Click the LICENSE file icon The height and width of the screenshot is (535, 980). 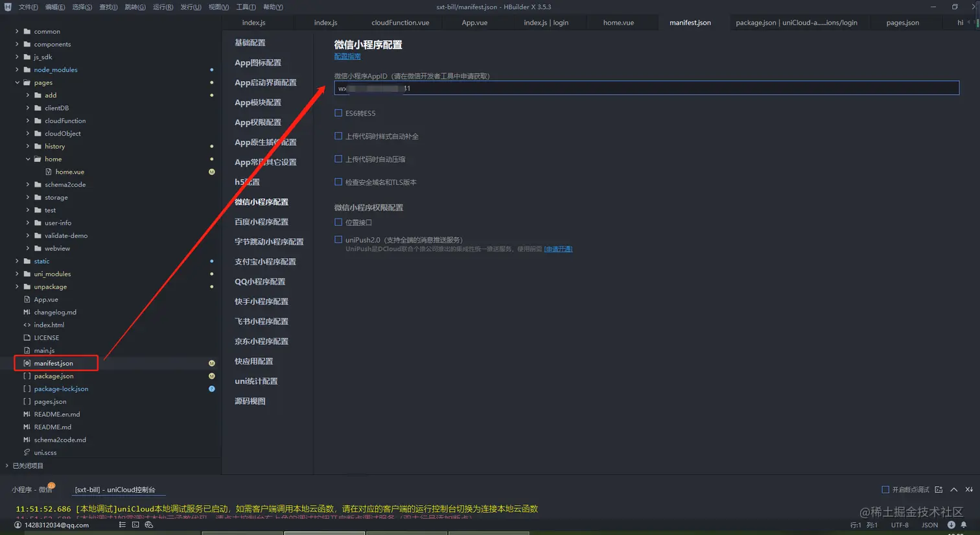coord(27,338)
